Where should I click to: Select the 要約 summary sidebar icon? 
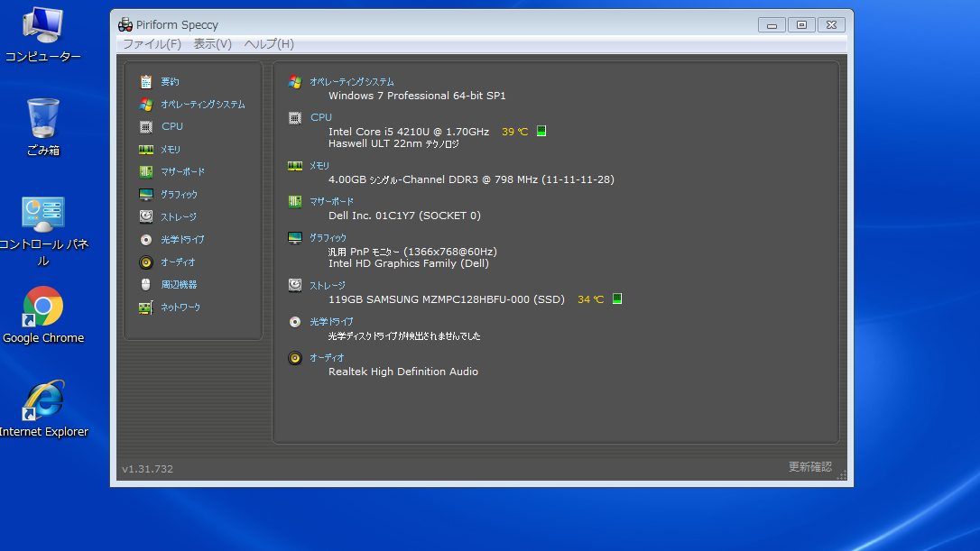[145, 82]
